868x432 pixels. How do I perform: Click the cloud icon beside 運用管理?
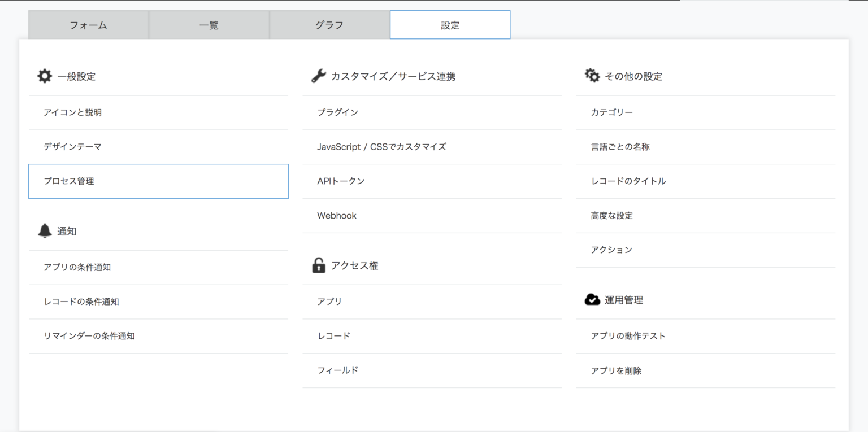pos(592,300)
